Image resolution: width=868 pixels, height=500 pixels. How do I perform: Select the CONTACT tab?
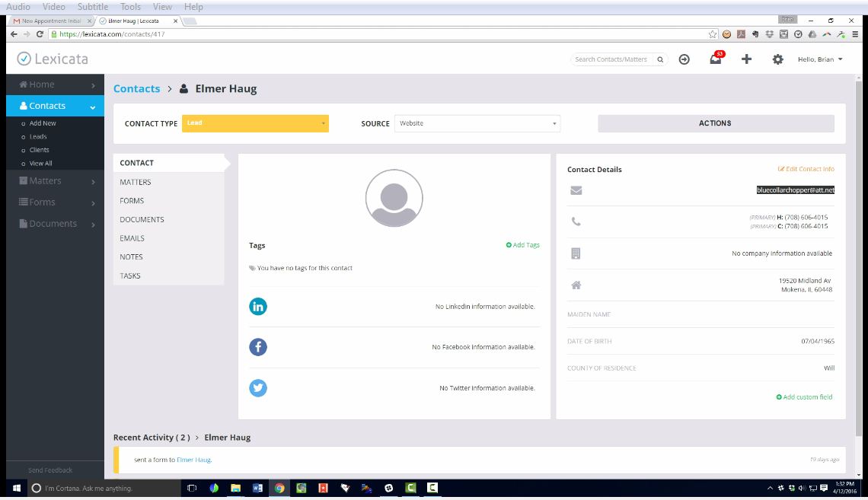coord(169,163)
